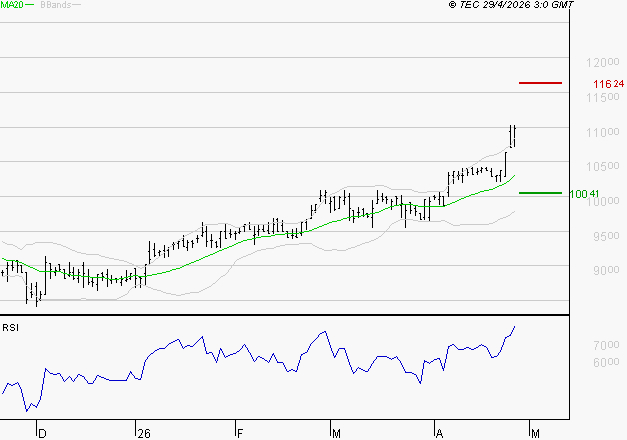
Task: Click the 9500 price axis label
Action: [606, 236]
